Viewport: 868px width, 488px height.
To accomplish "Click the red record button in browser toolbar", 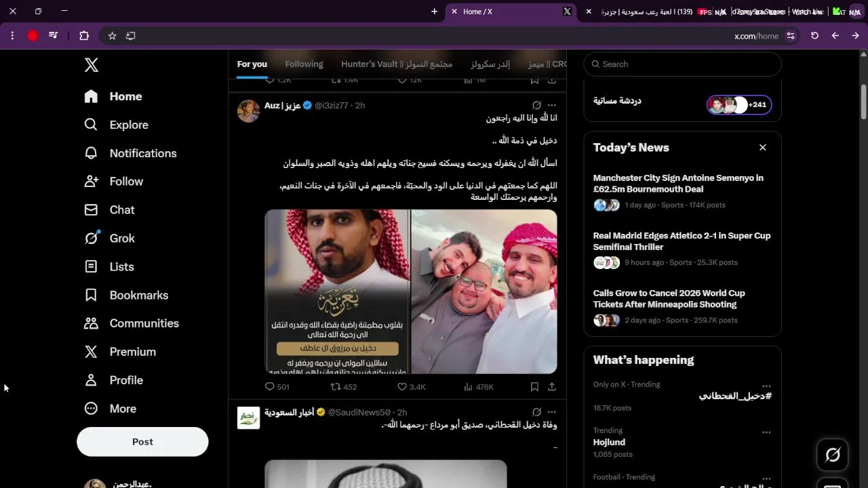I will [x=33, y=36].
